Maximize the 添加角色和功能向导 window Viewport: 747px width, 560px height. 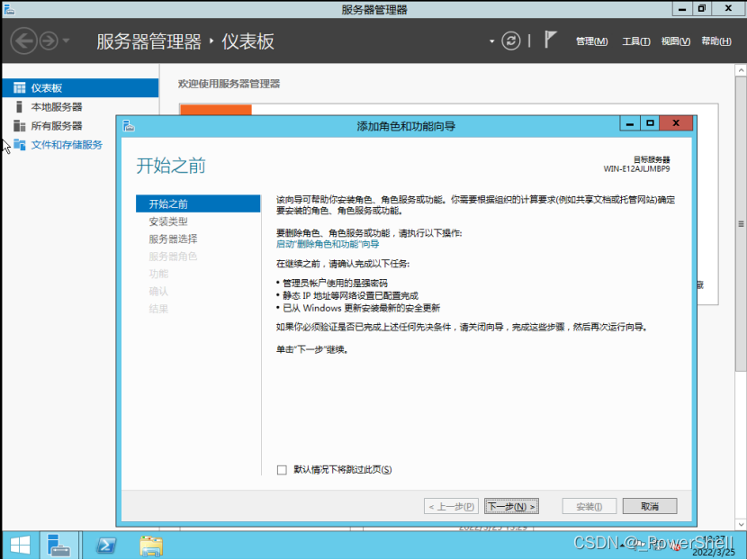point(650,123)
